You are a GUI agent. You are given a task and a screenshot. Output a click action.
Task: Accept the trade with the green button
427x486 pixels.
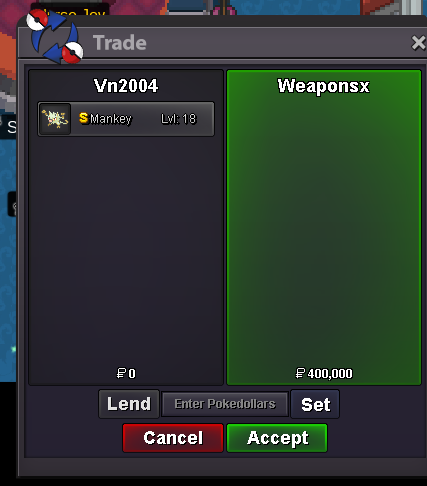point(277,438)
